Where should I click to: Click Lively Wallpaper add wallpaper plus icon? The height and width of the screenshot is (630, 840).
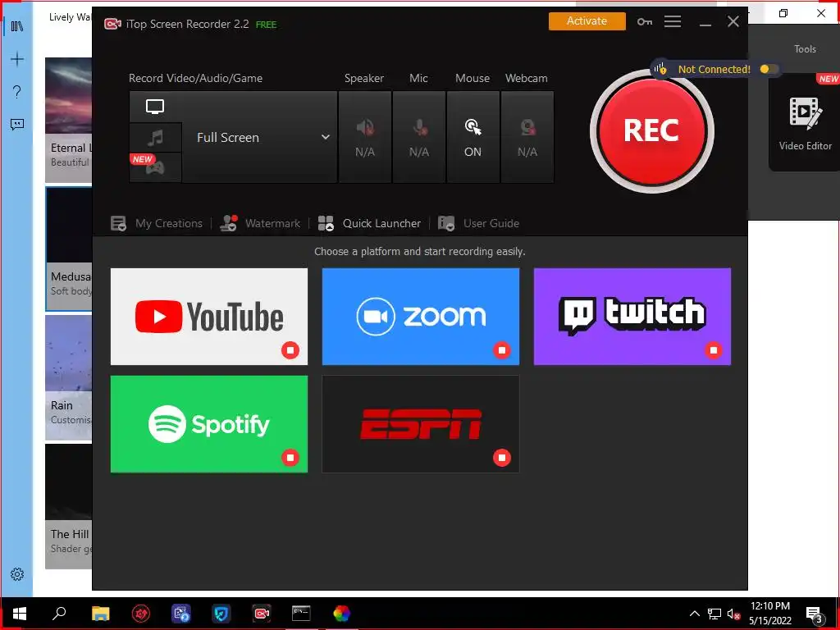pyautogui.click(x=17, y=59)
